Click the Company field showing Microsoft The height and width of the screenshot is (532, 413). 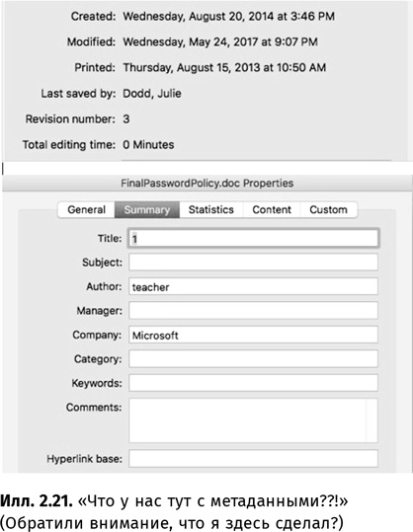pyautogui.click(x=253, y=335)
